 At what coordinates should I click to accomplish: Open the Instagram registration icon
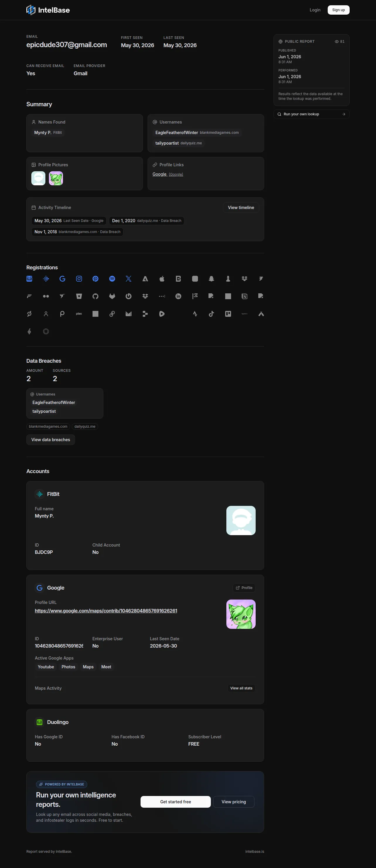[x=79, y=279]
